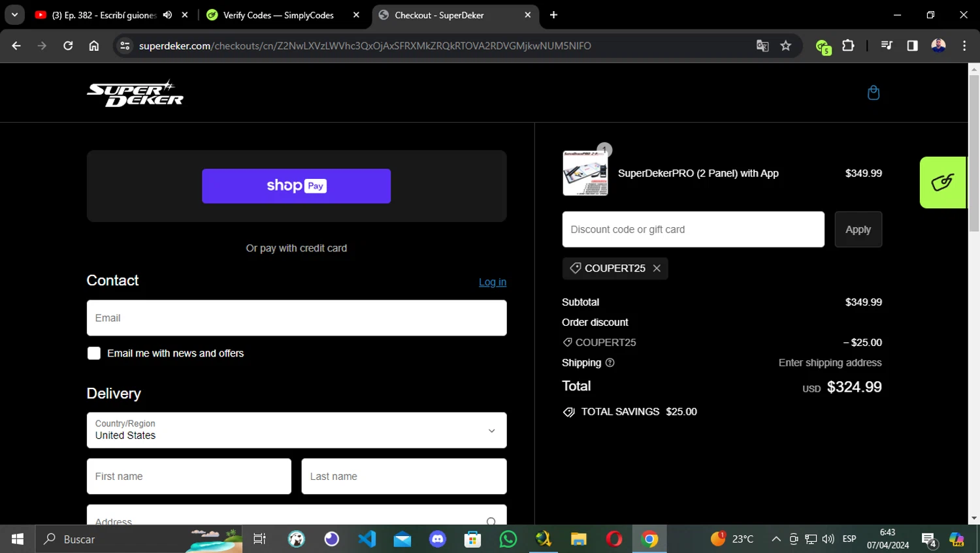This screenshot has height=553, width=980.
Task: Click the taskbar Buscar search box
Action: coord(139,539)
